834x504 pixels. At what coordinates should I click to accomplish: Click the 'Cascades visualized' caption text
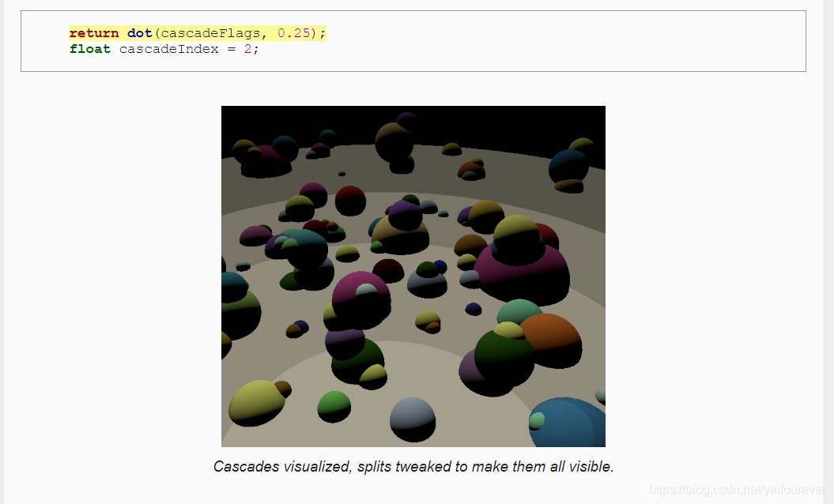(413, 466)
